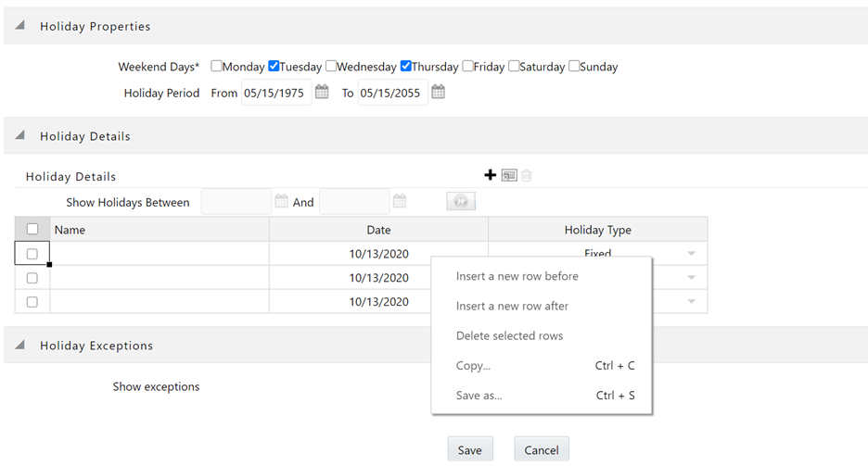Open calendar picker for From date
Screen dimensions: 868x466
point(322,92)
